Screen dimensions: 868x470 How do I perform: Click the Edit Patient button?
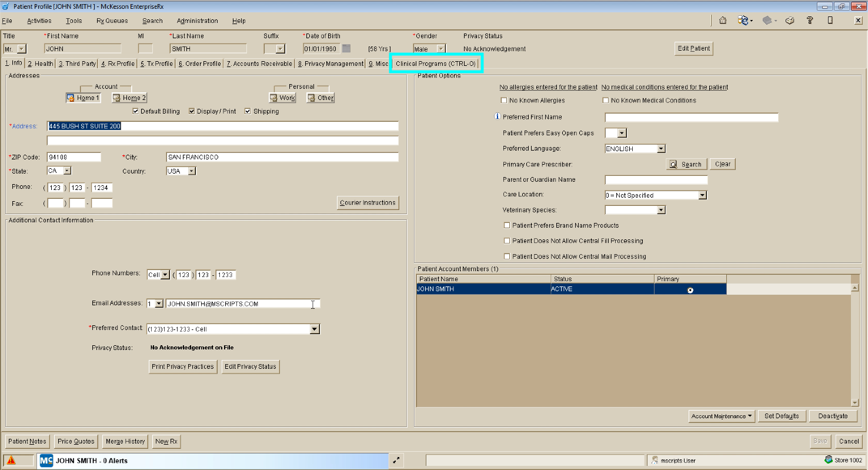point(694,49)
